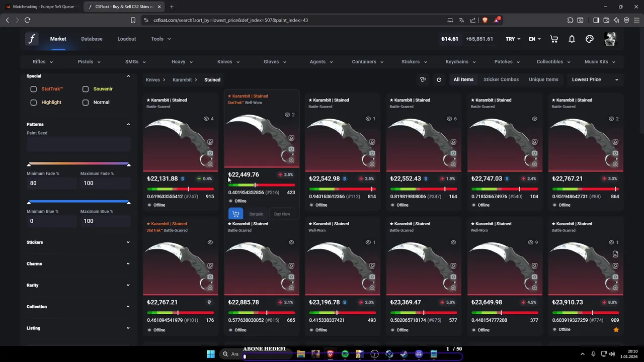644x362 pixels.
Task: Open the Tools menu in header
Action: tap(160, 39)
